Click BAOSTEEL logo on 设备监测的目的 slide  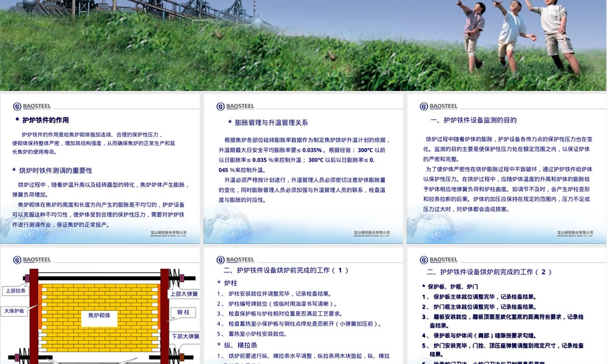[x=438, y=106]
